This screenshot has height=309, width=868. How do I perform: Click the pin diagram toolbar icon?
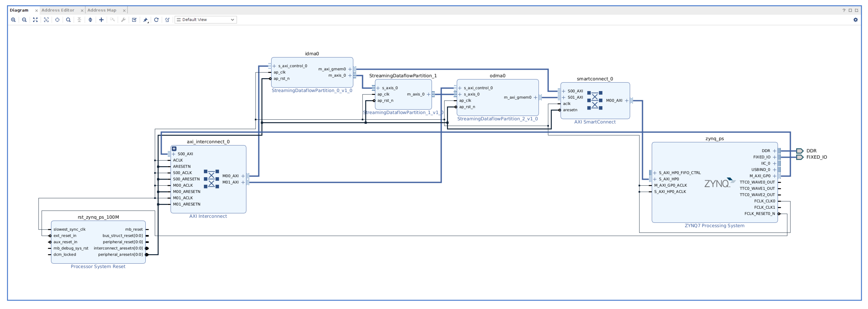pyautogui.click(x=146, y=20)
